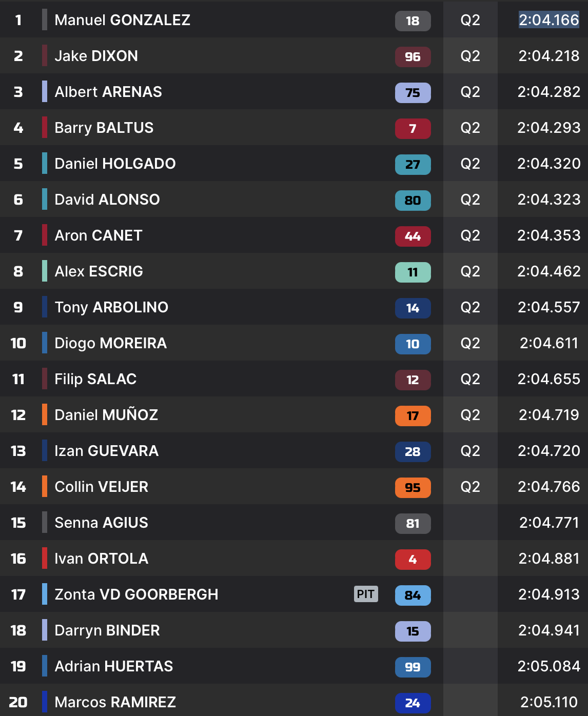Screen dimensions: 588x716
Task: Click Alex Escrig's number 11 badge
Action: tap(413, 272)
